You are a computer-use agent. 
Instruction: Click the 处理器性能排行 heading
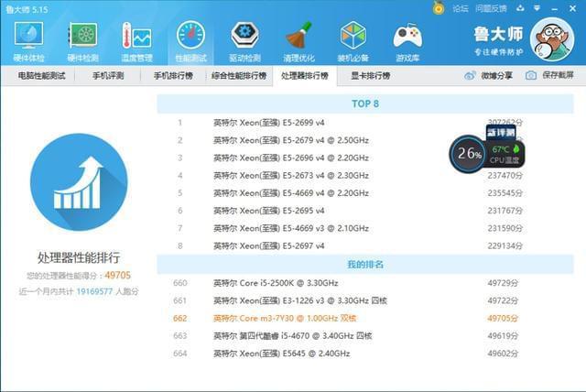[79, 257]
